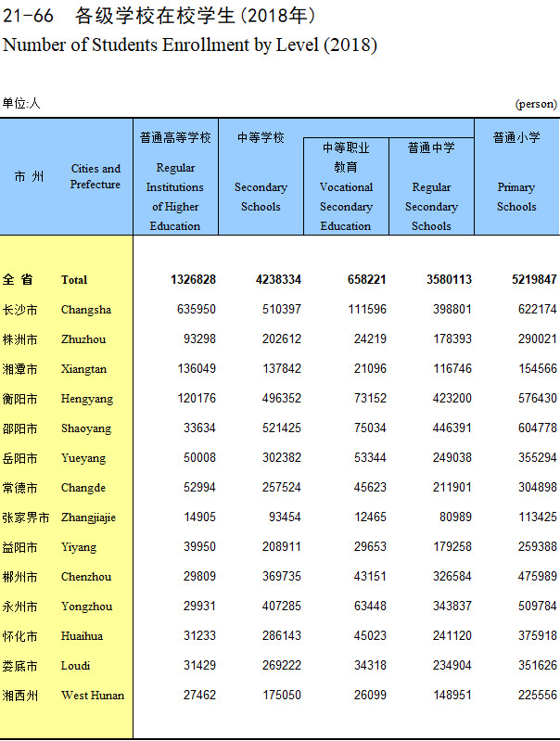Click the Cities and Prefecture header
The height and width of the screenshot is (741, 560).
(x=95, y=176)
